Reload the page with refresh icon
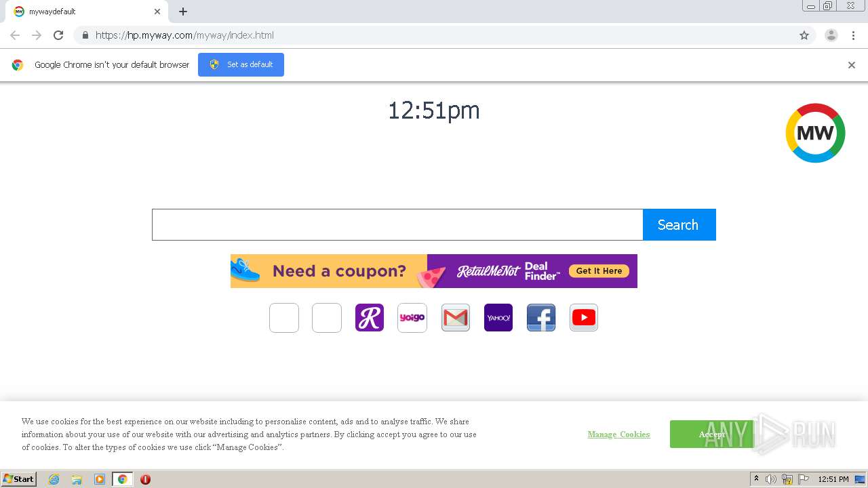This screenshot has width=868, height=488. [x=58, y=35]
